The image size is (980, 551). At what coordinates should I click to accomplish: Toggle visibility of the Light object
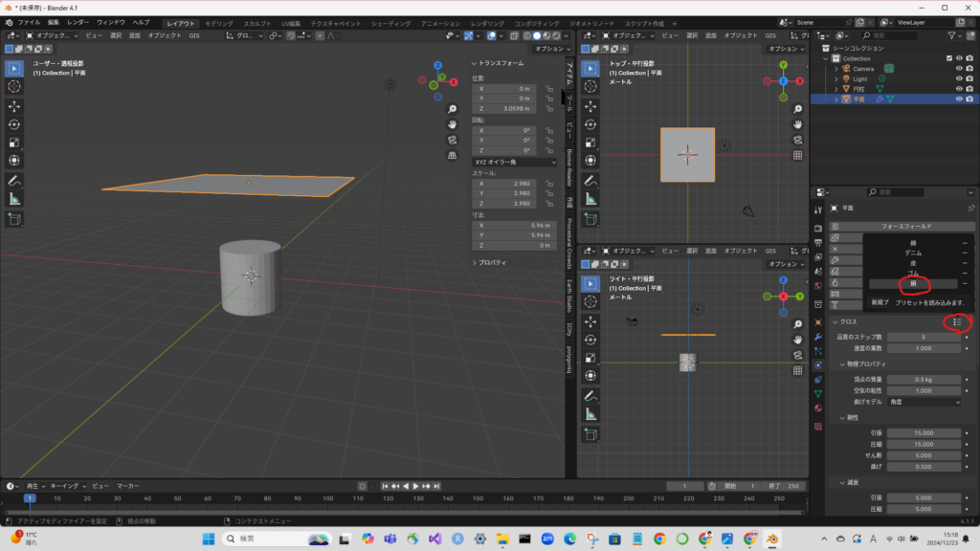[x=958, y=78]
